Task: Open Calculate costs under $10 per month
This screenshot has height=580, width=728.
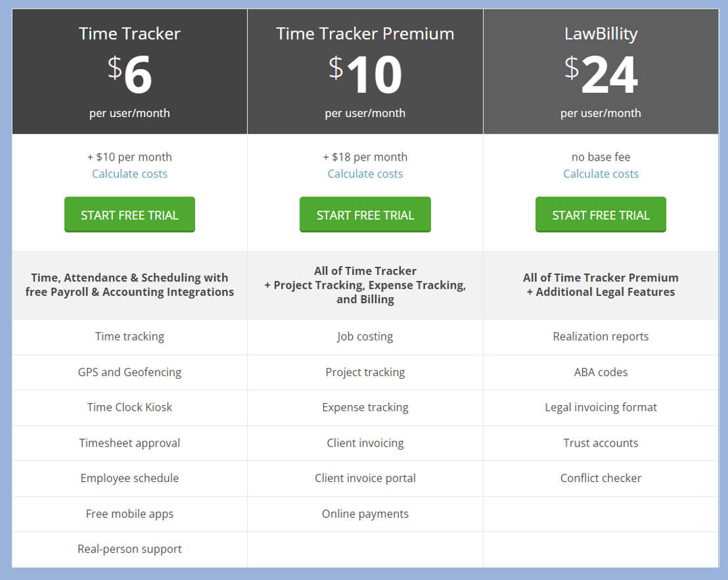Action: [x=129, y=174]
